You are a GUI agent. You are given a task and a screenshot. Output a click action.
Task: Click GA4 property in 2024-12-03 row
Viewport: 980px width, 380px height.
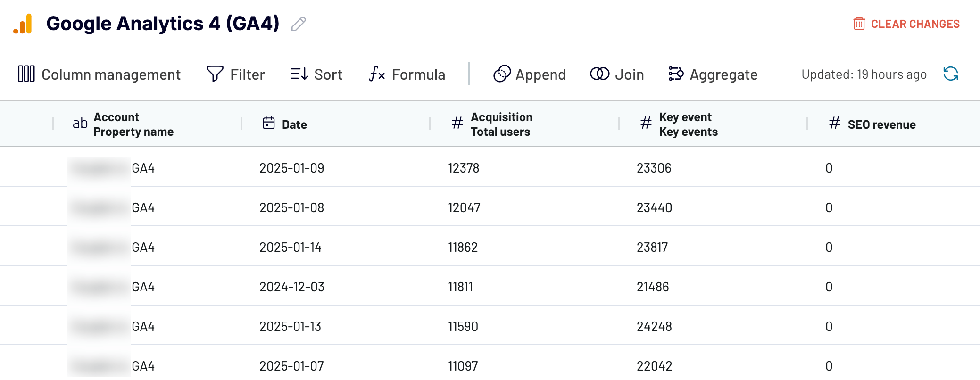pyautogui.click(x=143, y=287)
